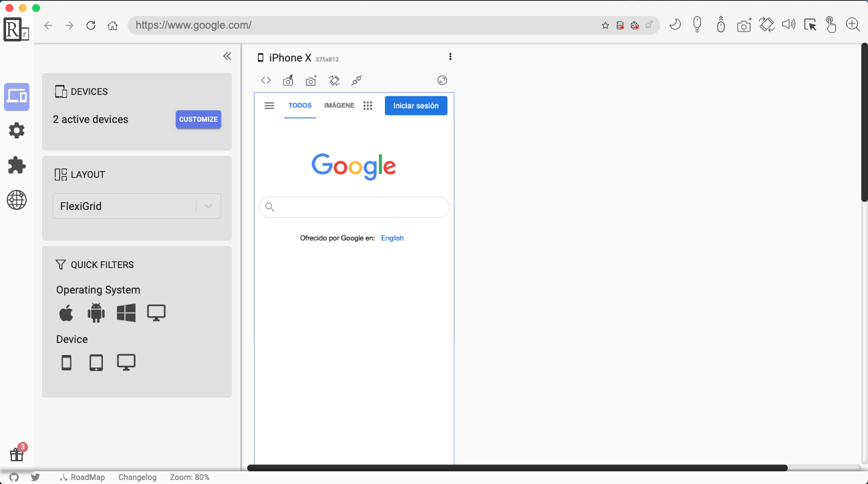This screenshot has width=868, height=484.
Task: Filter by desktop monitor under Device
Action: pyautogui.click(x=126, y=362)
